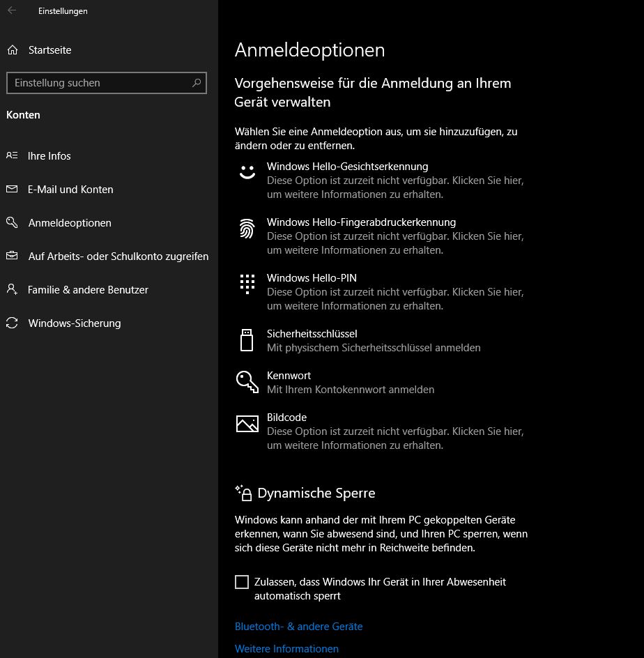The height and width of the screenshot is (658, 644).
Task: Click the Anmeldeoptionen page title
Action: pyautogui.click(x=309, y=50)
